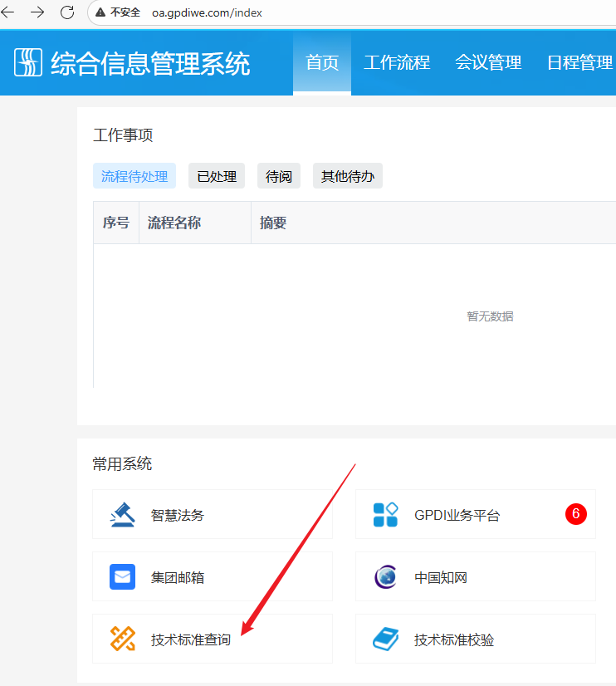Click the 智慧法务 gavel icon
This screenshot has height=686, width=616.
[123, 515]
